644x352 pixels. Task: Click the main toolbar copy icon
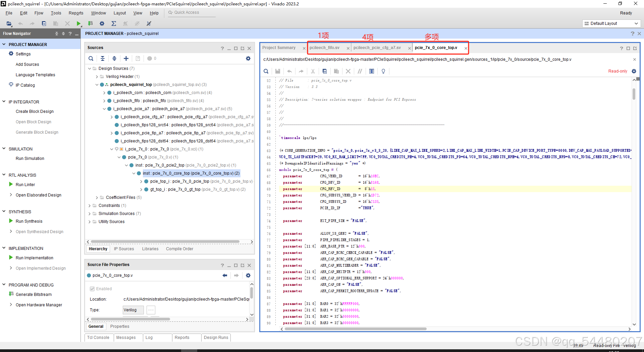(x=44, y=24)
